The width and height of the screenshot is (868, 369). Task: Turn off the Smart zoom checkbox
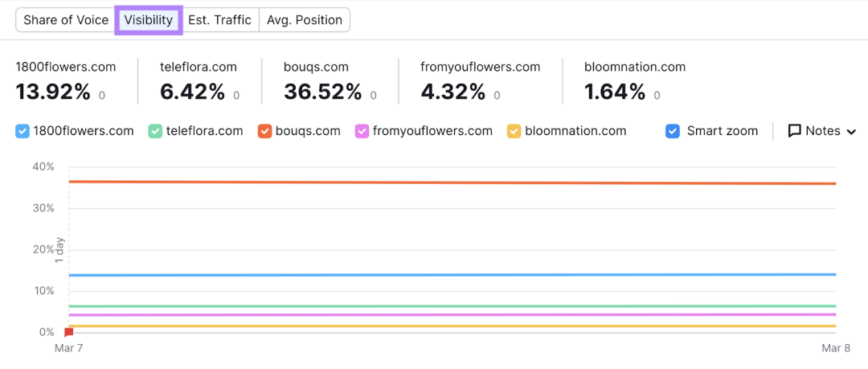673,131
